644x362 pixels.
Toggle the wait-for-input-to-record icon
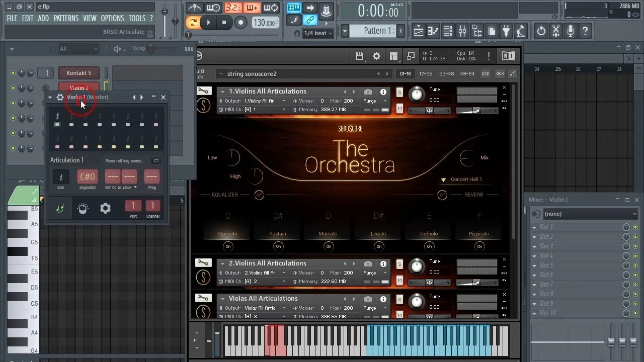click(x=213, y=8)
